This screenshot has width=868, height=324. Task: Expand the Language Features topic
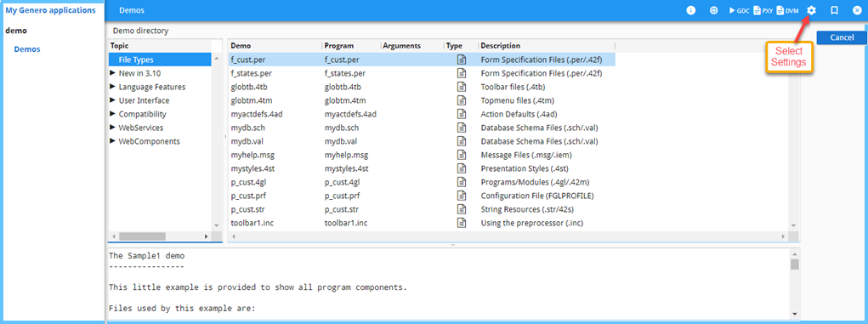pyautogui.click(x=113, y=87)
